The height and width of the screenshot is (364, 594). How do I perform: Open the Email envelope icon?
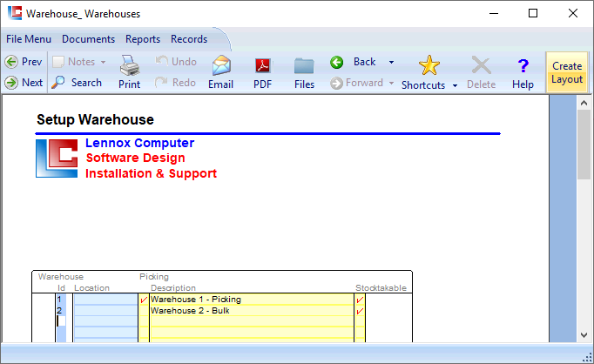(220, 66)
